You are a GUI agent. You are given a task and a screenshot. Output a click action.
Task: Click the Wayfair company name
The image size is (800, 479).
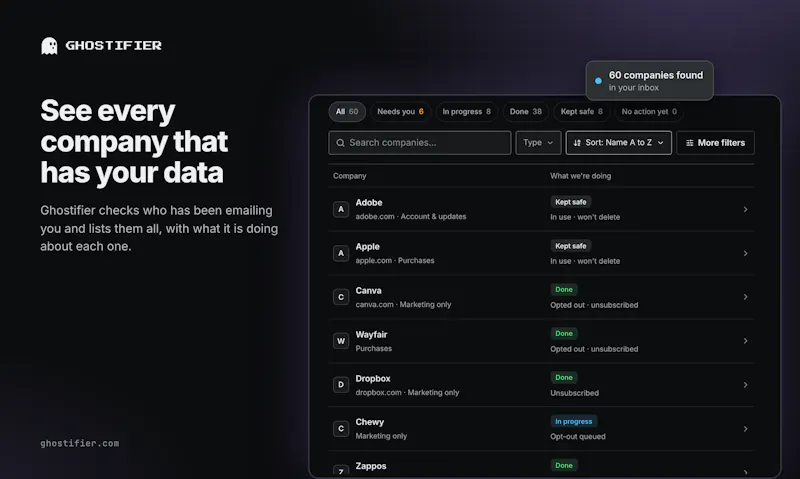click(x=371, y=335)
